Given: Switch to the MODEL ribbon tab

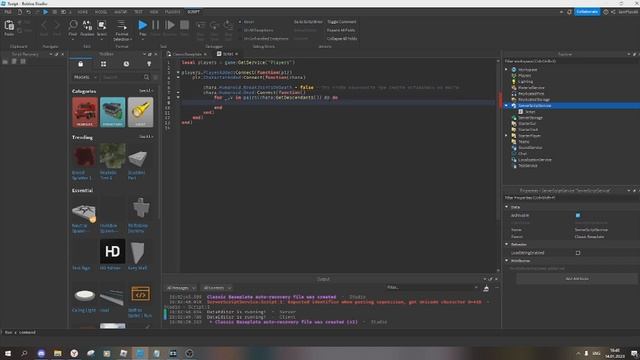Looking at the screenshot, I should tap(101, 12).
